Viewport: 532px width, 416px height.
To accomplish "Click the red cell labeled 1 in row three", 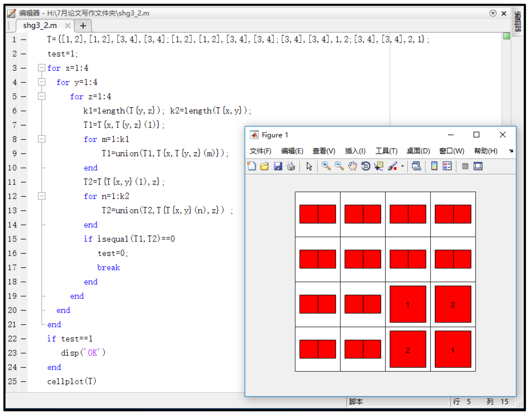I will [408, 304].
